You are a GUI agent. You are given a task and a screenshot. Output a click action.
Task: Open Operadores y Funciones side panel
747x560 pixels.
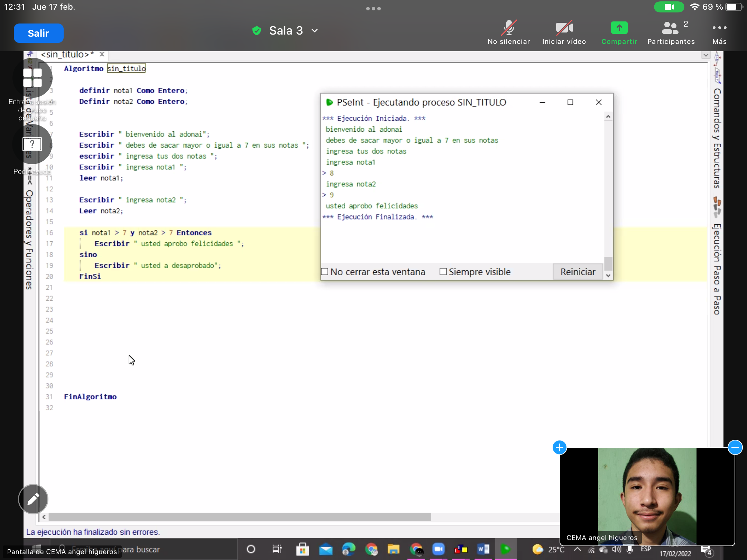[29, 240]
